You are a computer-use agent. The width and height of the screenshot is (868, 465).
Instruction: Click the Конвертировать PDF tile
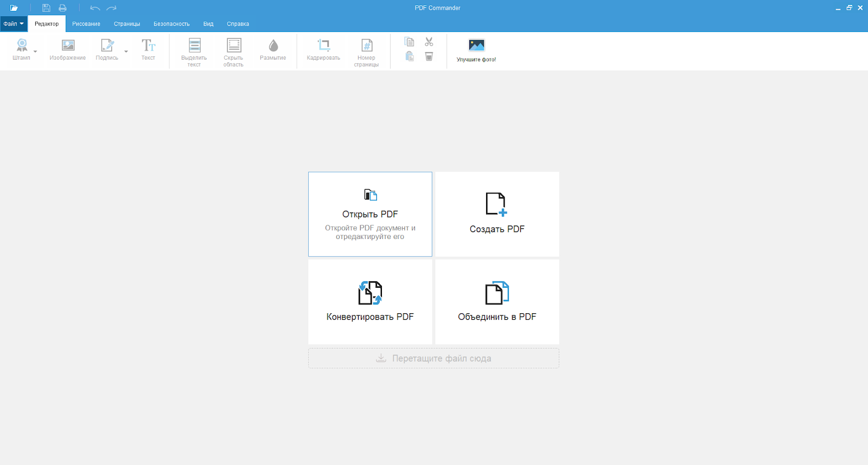370,302
